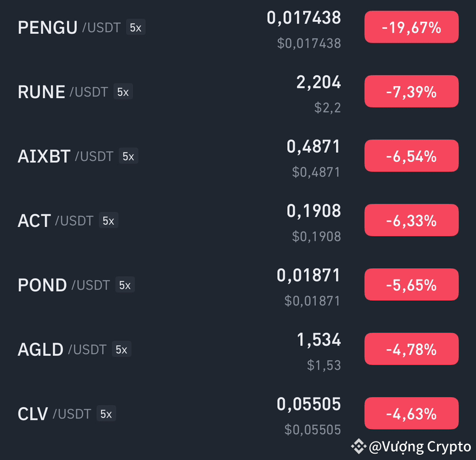This screenshot has width=476, height=460.
Task: Click the -4,63% red change badge
Action: pyautogui.click(x=411, y=413)
